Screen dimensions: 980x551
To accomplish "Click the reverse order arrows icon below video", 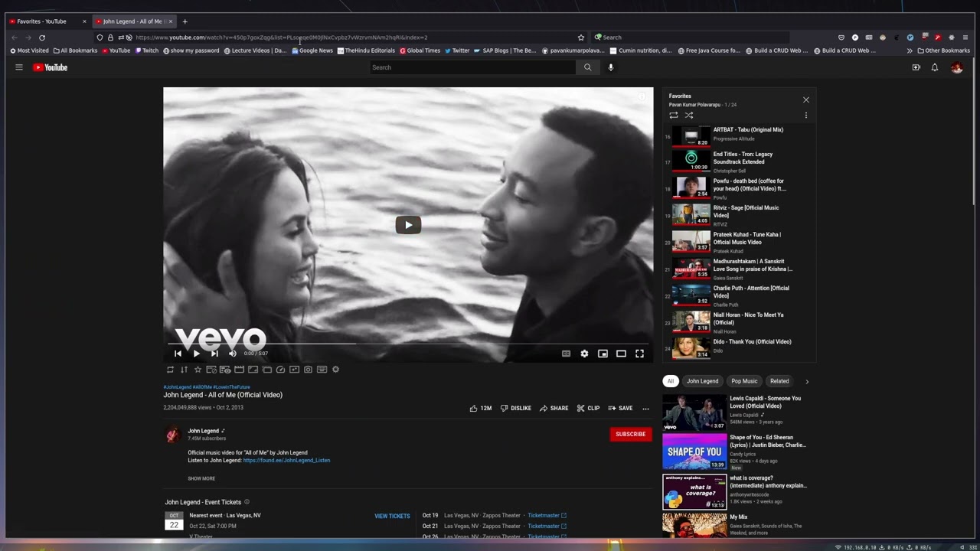I will pyautogui.click(x=184, y=370).
